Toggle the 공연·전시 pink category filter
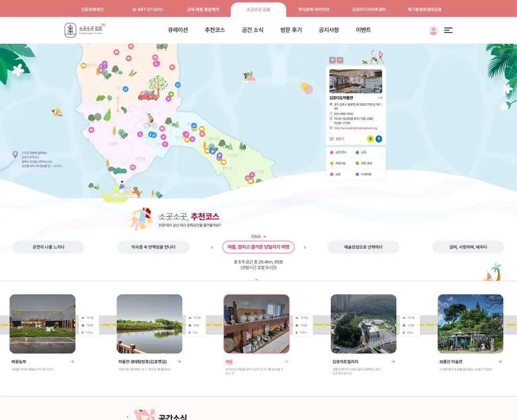The width and height of the screenshot is (517, 420). (x=338, y=153)
